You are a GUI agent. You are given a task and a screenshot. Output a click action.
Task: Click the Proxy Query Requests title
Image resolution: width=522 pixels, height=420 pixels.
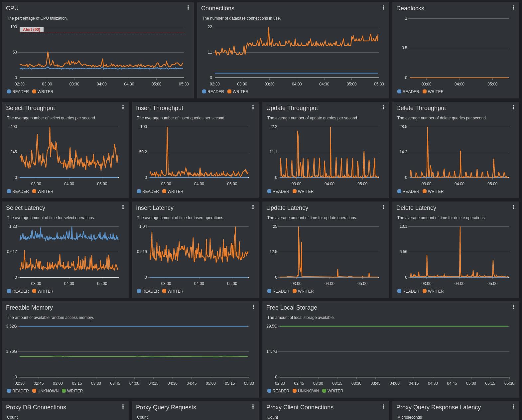pos(166,407)
